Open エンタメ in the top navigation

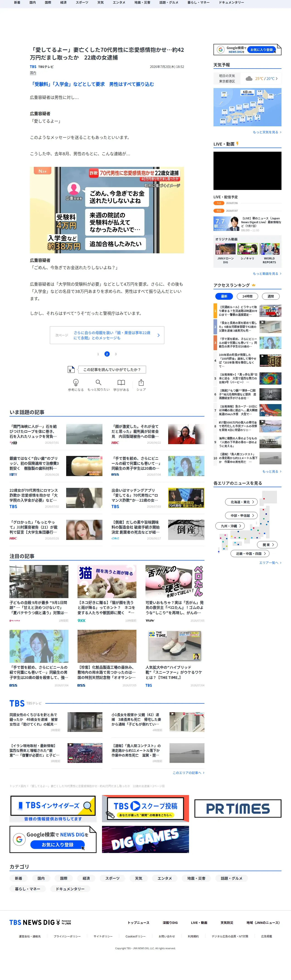pos(119,3)
